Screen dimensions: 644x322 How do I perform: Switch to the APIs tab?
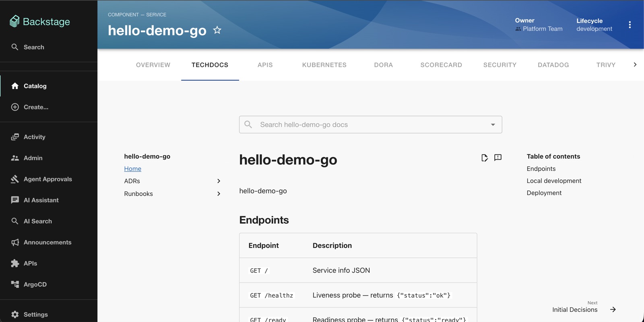265,65
